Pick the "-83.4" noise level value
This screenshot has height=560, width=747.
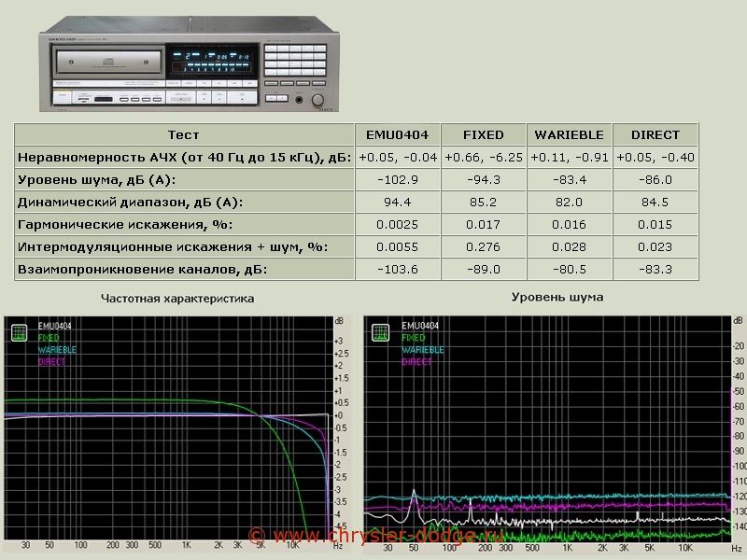click(x=570, y=179)
